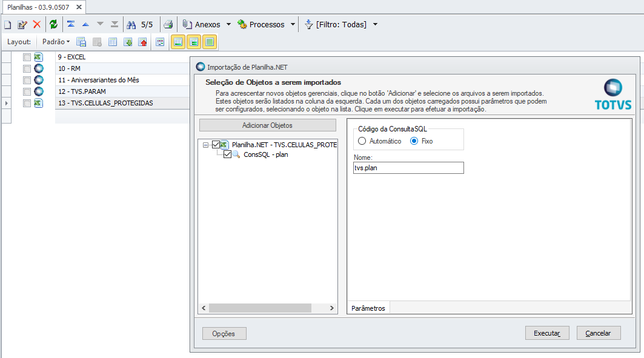Jump to the last record arrow icon

(115, 24)
